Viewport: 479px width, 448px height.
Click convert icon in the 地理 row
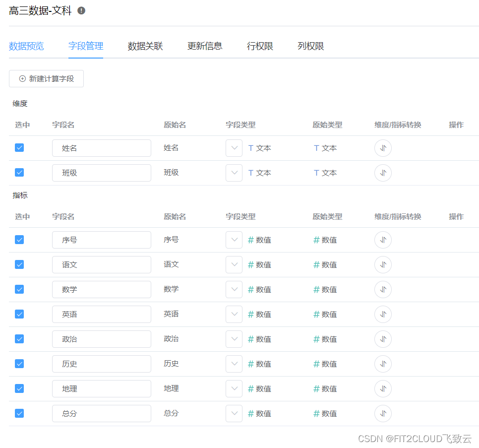(383, 389)
